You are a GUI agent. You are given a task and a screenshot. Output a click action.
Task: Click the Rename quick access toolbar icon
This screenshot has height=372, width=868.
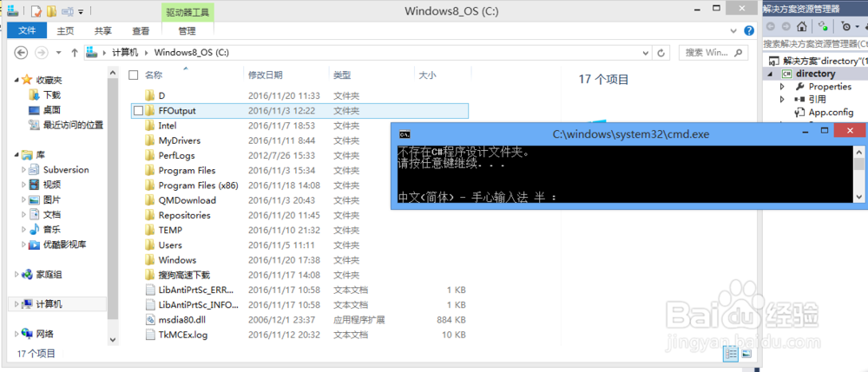click(x=68, y=10)
